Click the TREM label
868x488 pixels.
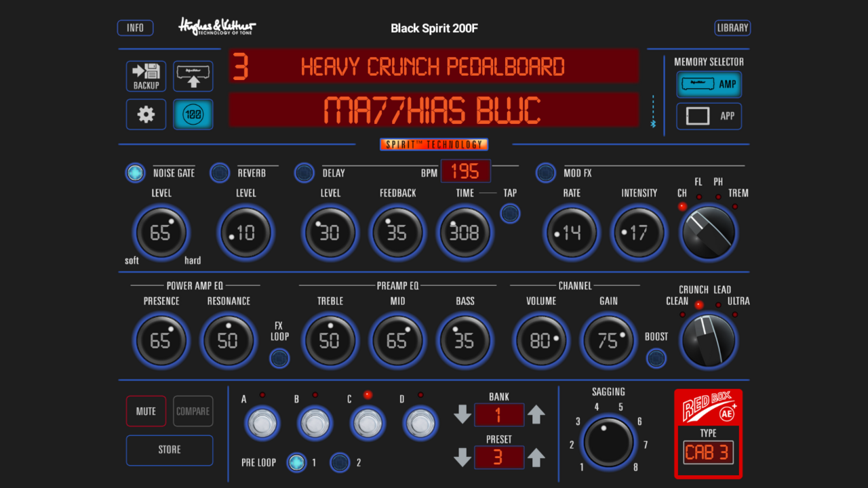738,193
